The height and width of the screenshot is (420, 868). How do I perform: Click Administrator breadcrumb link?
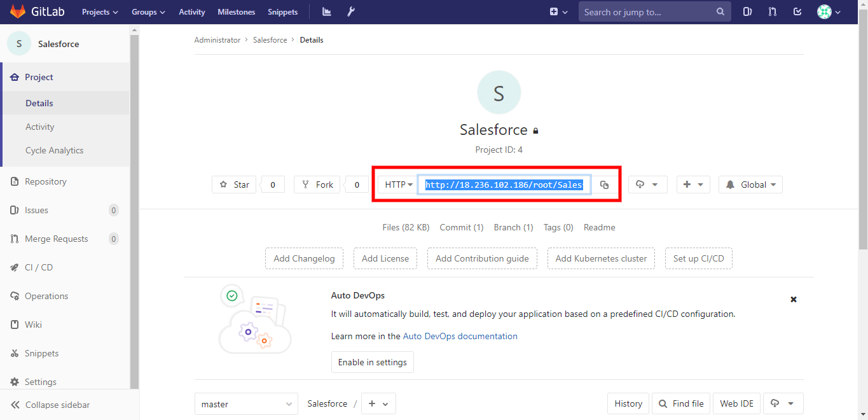point(217,40)
